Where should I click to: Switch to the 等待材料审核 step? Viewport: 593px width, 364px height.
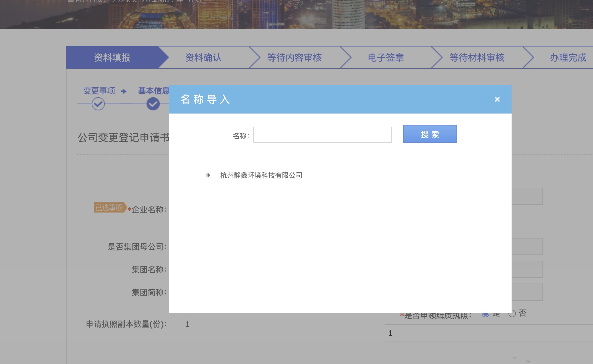tap(477, 57)
